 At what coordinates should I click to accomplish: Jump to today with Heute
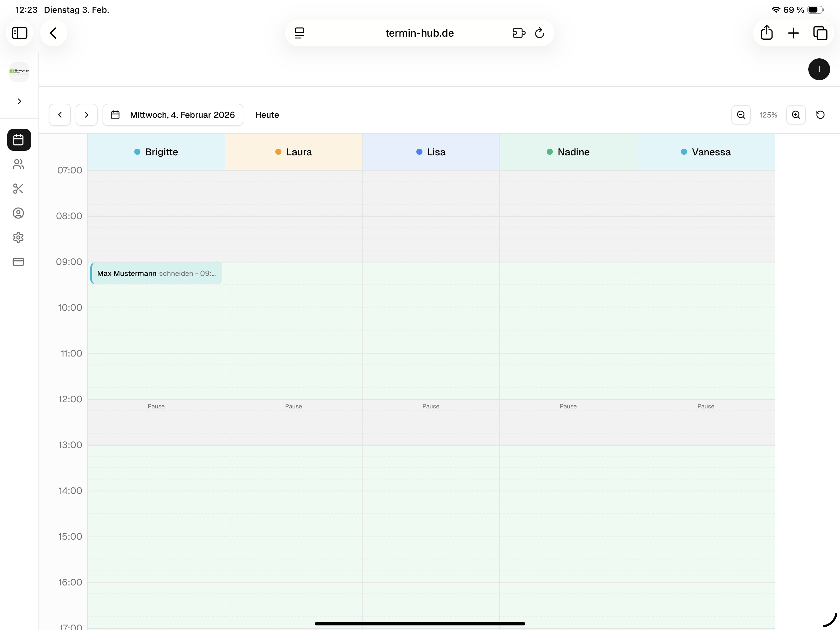[x=267, y=115]
